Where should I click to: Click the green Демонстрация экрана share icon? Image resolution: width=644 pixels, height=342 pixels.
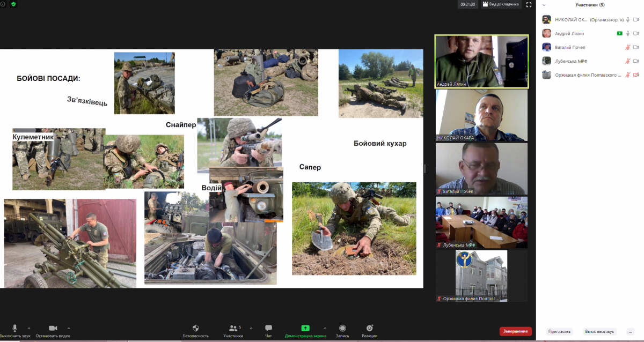tap(305, 328)
